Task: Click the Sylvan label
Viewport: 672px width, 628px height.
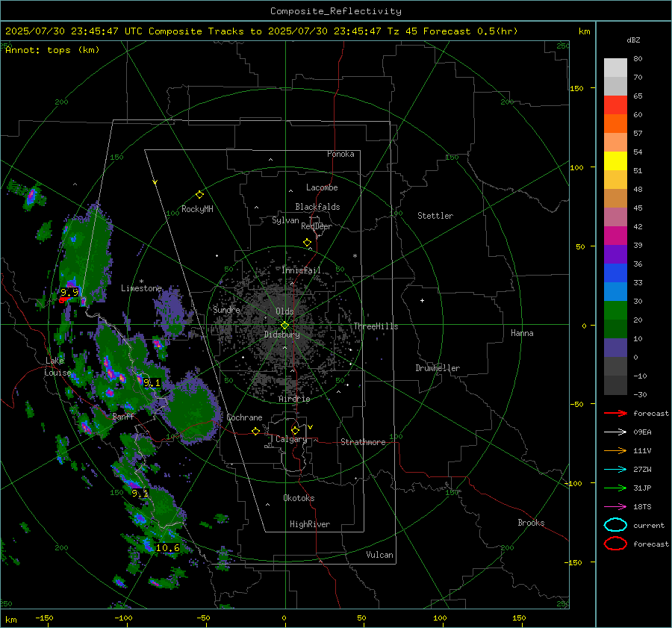Action: point(285,220)
